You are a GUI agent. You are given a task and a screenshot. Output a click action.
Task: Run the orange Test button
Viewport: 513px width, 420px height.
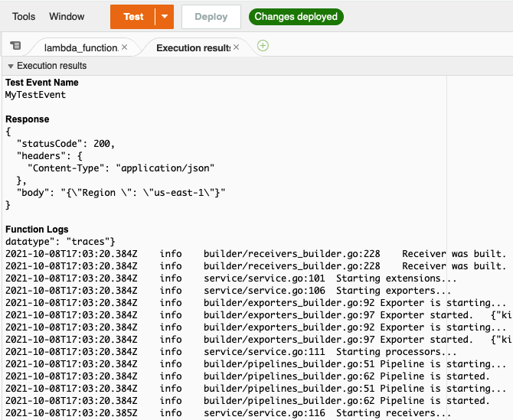132,17
